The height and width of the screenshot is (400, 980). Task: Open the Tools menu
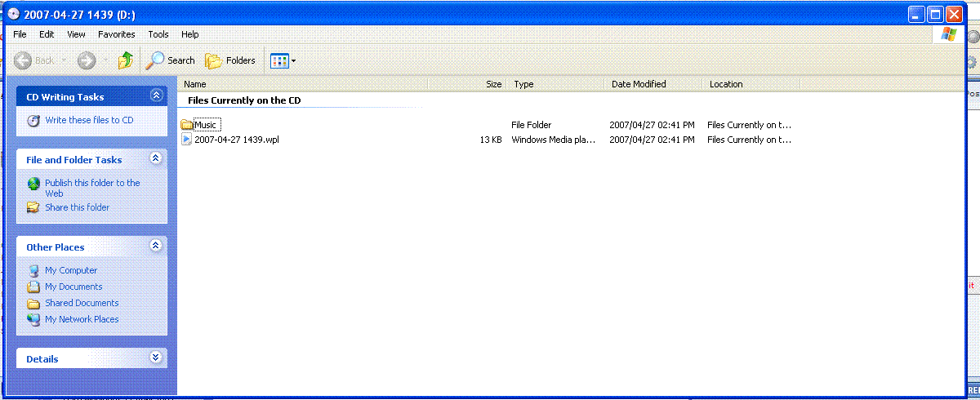158,34
